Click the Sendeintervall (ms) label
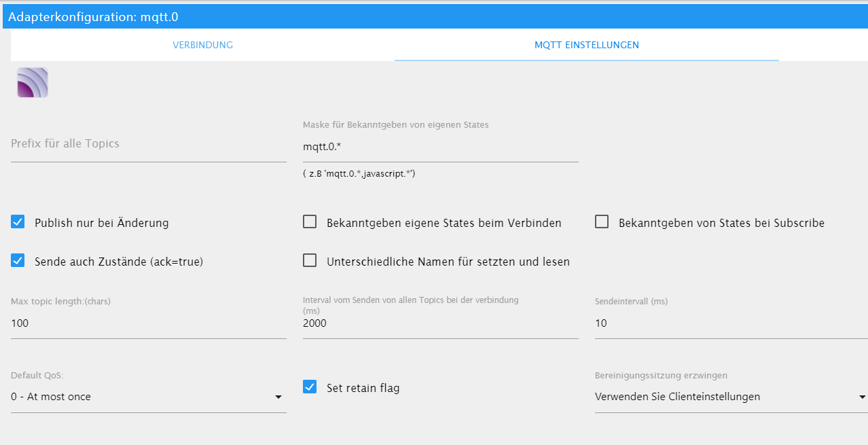 point(632,302)
